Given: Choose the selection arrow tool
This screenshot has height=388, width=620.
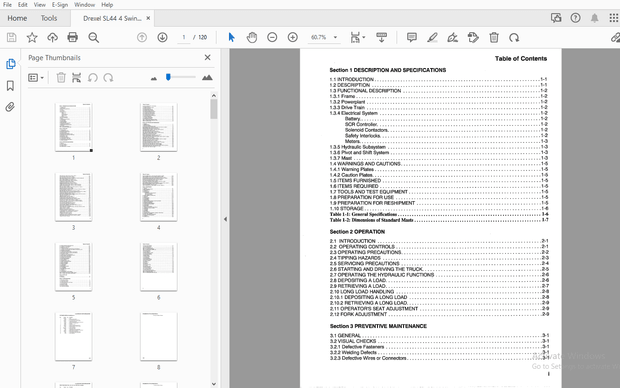Looking at the screenshot, I should 231,38.
